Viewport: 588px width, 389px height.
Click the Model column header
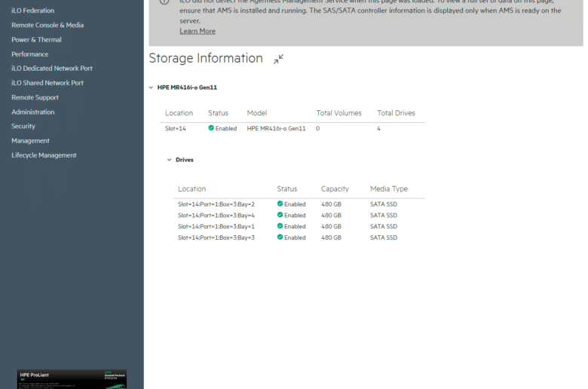[257, 113]
